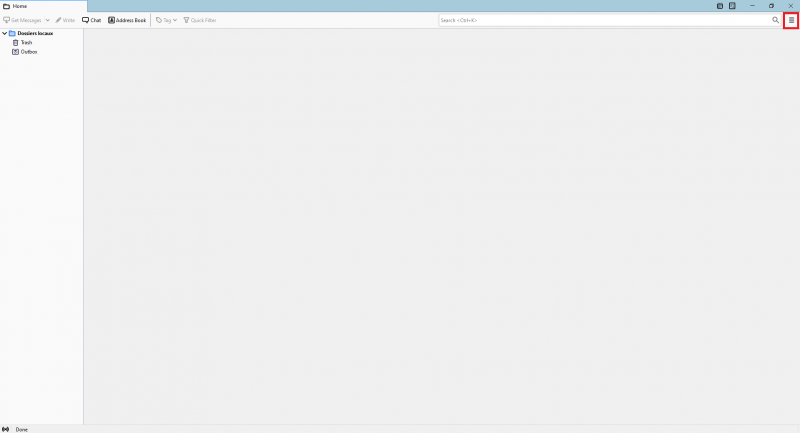Toggle the Quick Filter bar
Image resolution: width=800 pixels, height=433 pixels.
click(x=200, y=20)
